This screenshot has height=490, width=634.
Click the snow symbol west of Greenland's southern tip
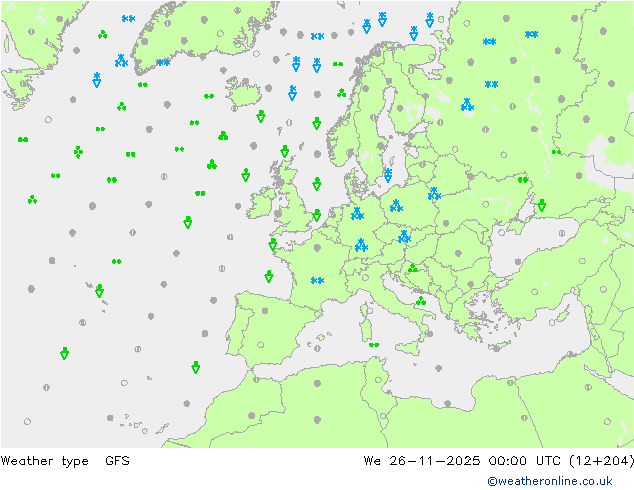click(121, 61)
